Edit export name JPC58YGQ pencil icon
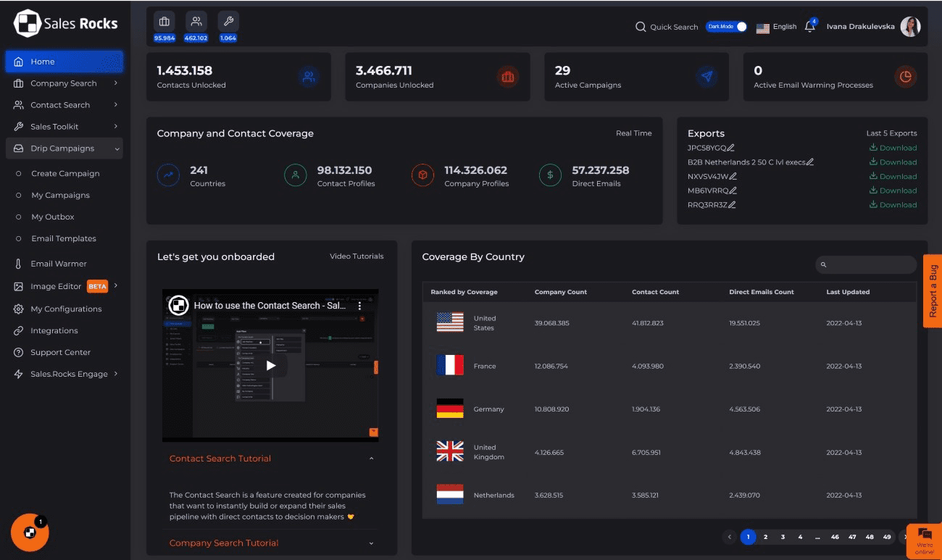Image resolution: width=942 pixels, height=560 pixels. click(x=731, y=148)
